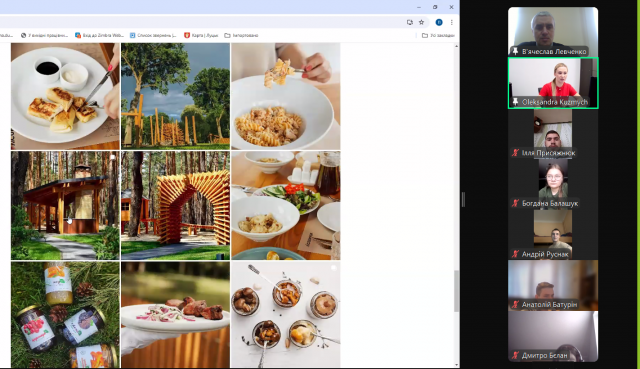Click muted mic icon of Ілля Присяжнюк
Screen dimensions: 640x369
[x=516, y=153]
